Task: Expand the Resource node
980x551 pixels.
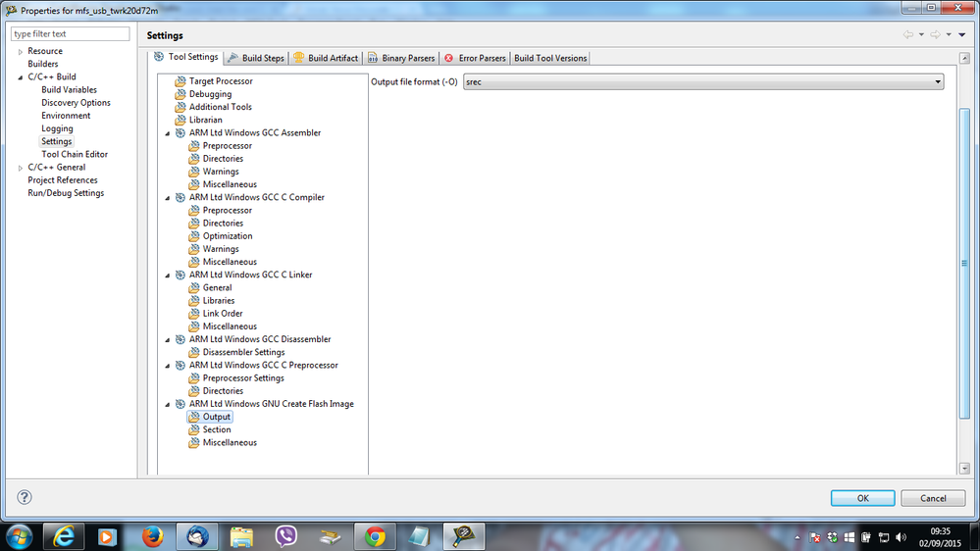Action: coord(20,52)
